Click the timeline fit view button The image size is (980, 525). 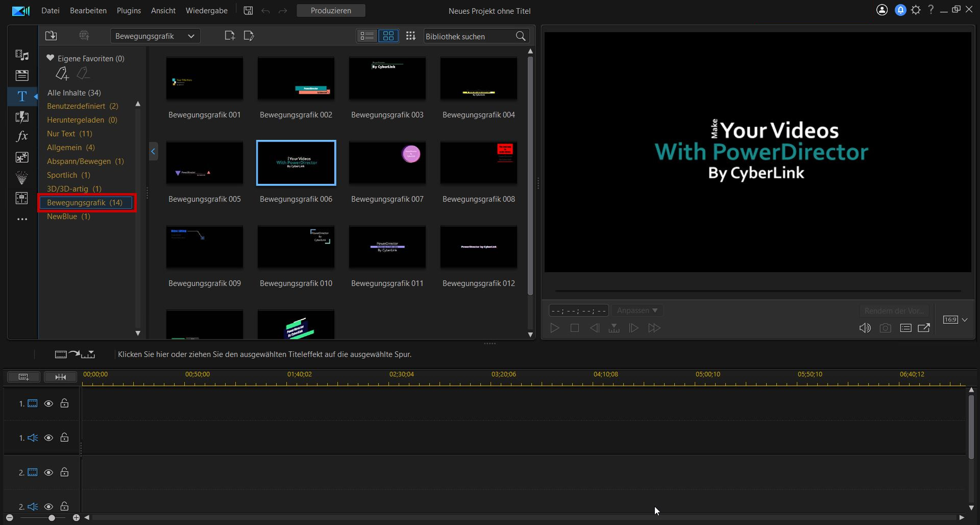click(x=60, y=377)
